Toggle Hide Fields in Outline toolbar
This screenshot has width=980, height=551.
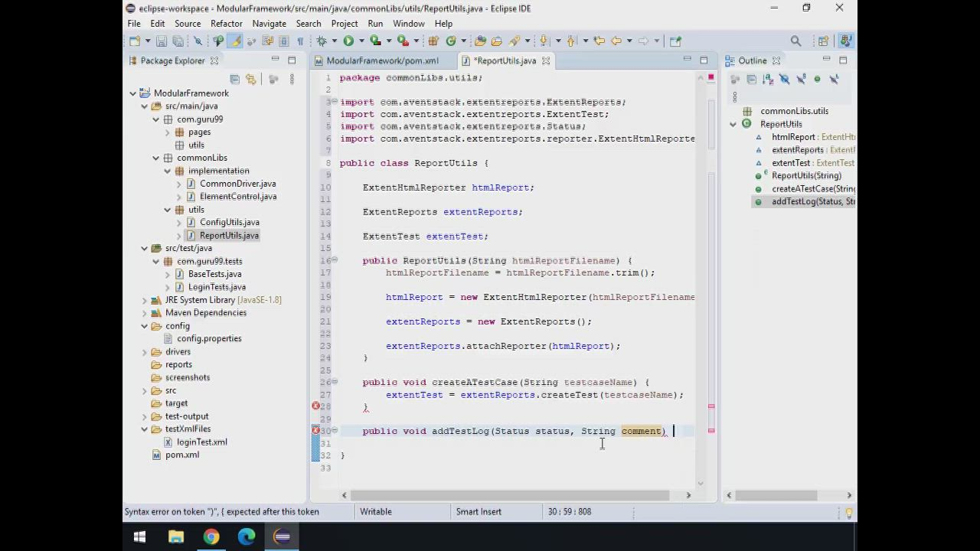(784, 79)
